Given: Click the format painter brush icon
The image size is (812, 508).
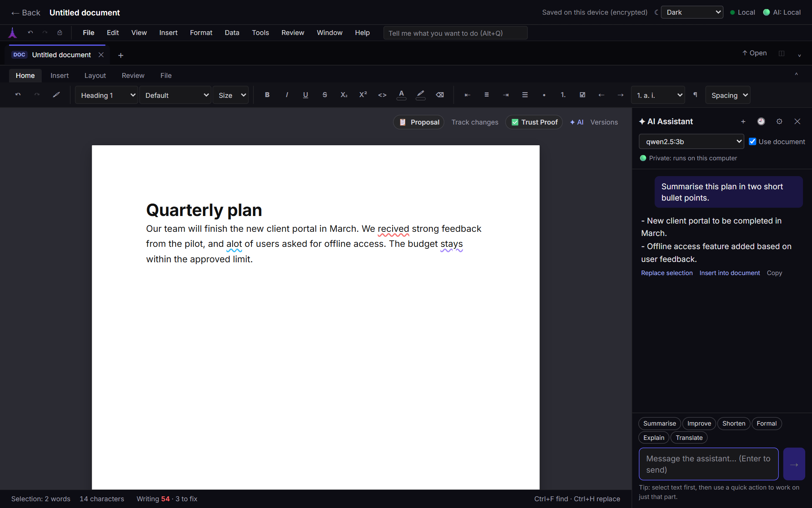Looking at the screenshot, I should pos(56,95).
